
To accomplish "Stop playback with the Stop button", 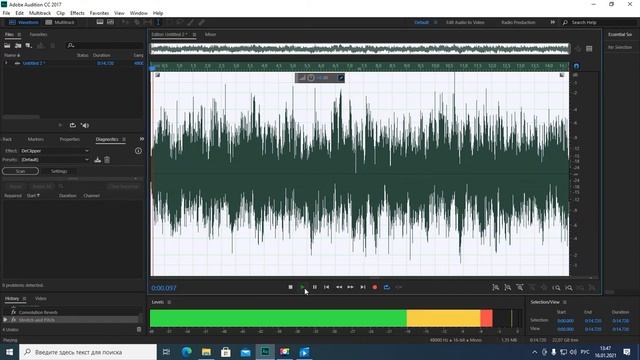I will point(290,287).
